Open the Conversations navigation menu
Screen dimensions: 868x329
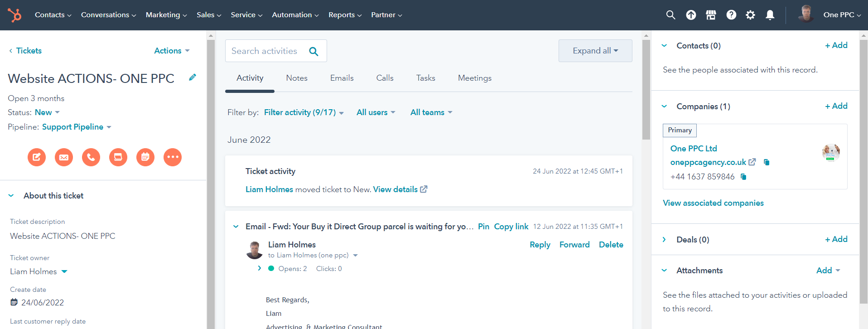coord(108,15)
